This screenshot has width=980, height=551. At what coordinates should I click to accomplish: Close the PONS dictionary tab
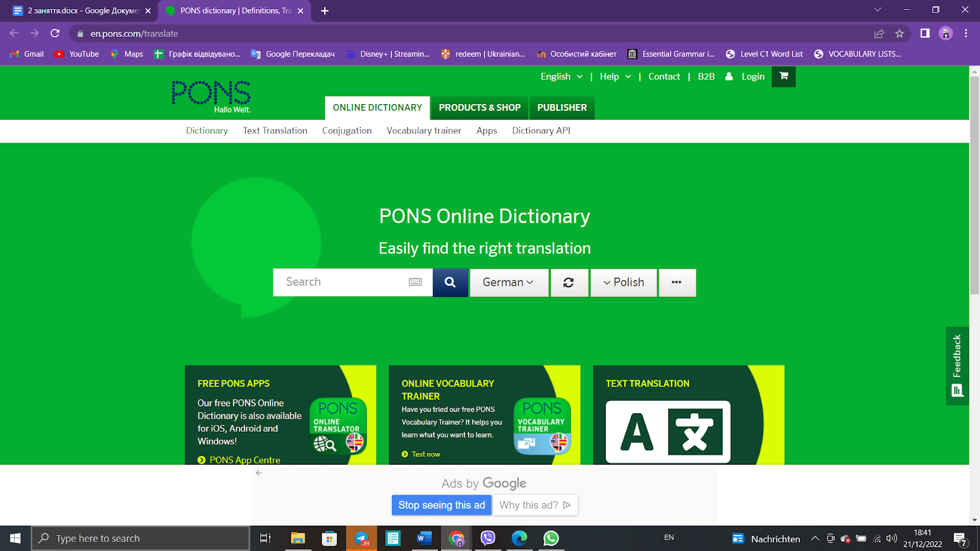click(301, 10)
